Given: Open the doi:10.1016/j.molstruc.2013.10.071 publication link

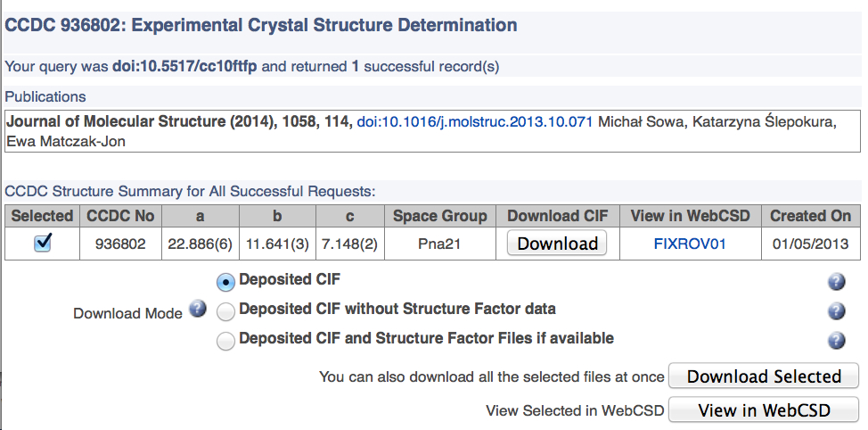Looking at the screenshot, I should [475, 122].
